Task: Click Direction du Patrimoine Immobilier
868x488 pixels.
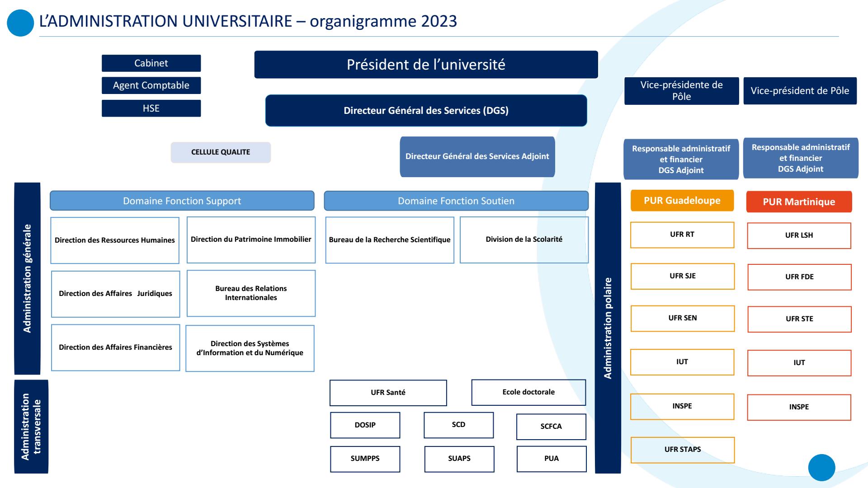Action: click(251, 239)
